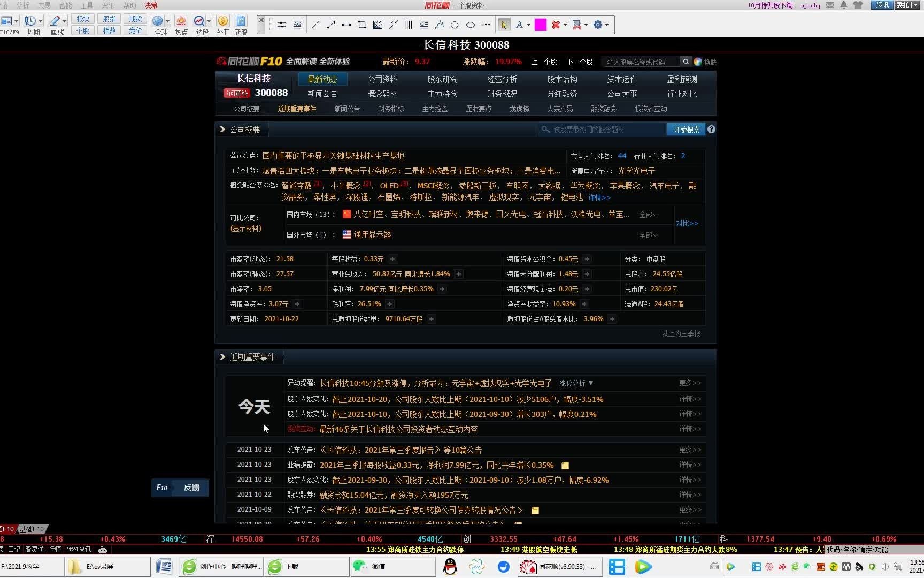The width and height of the screenshot is (924, 578).
Task: Select the circle drawing tool
Action: coord(455,25)
